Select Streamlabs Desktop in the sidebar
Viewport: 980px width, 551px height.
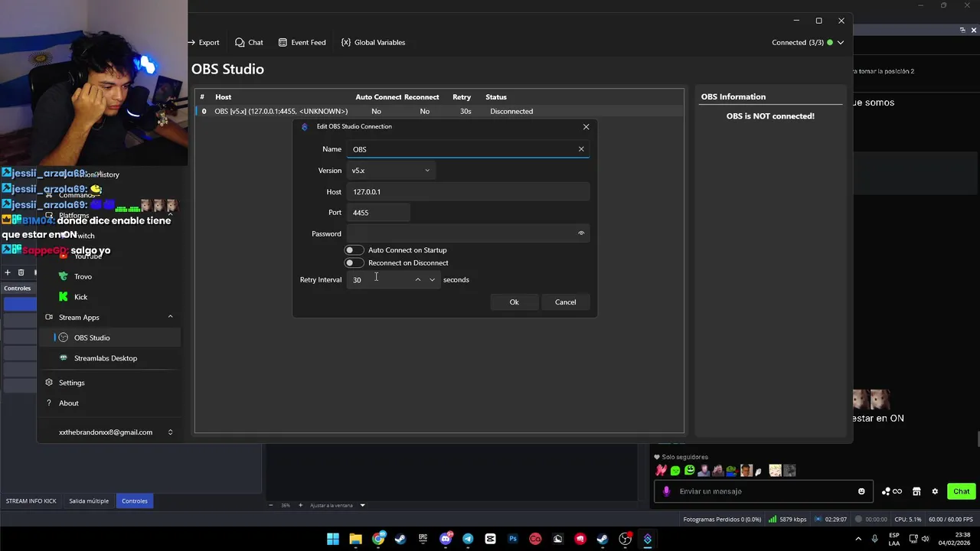106,358
